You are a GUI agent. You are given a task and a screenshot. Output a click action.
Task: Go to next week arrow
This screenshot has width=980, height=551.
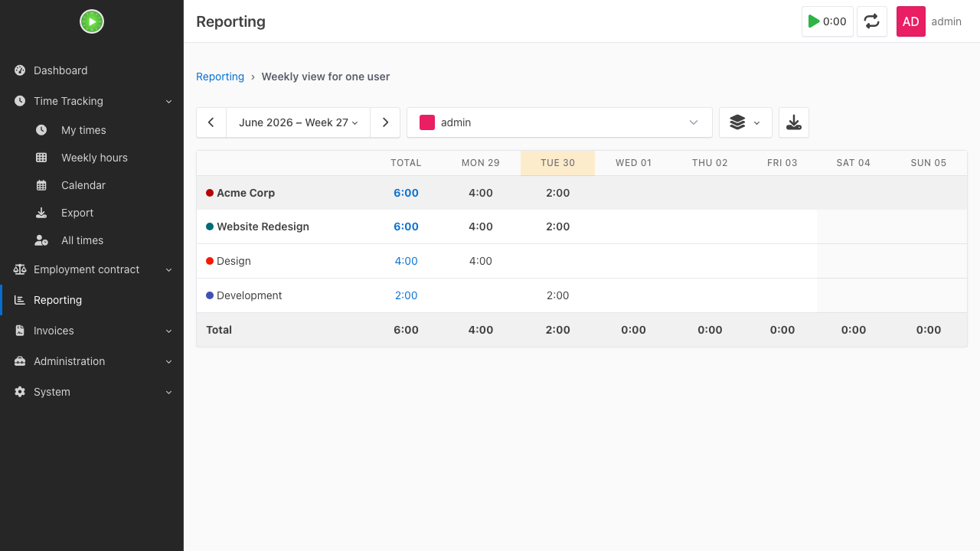point(385,122)
